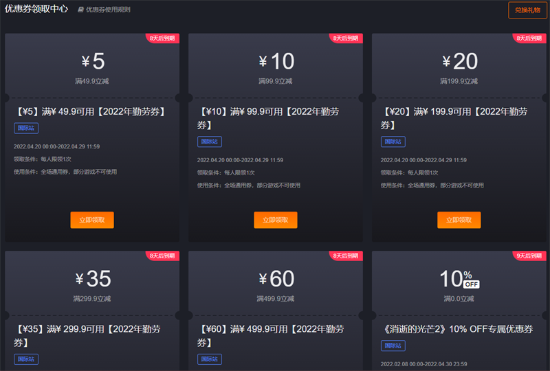Click the ¥60 amount heading
This screenshot has width=550, height=371.
click(276, 279)
